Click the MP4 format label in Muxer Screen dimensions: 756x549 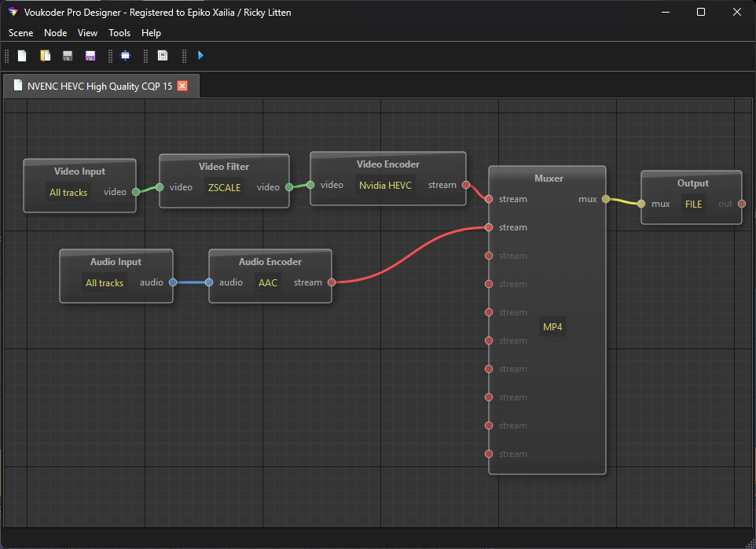click(x=552, y=327)
